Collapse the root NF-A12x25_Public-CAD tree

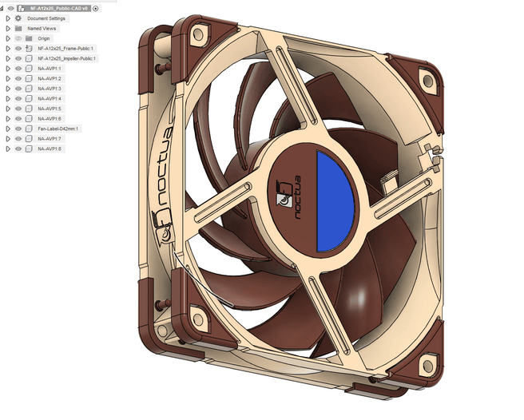(2, 8)
